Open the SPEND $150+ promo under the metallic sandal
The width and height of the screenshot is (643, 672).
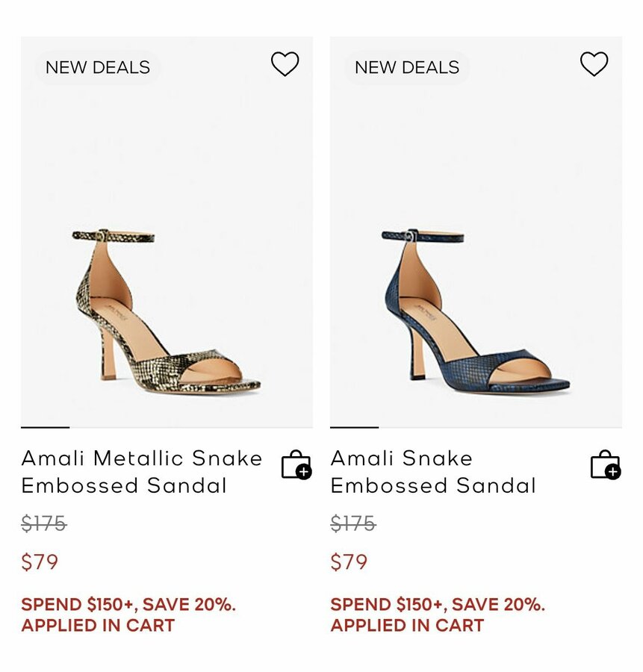click(128, 605)
